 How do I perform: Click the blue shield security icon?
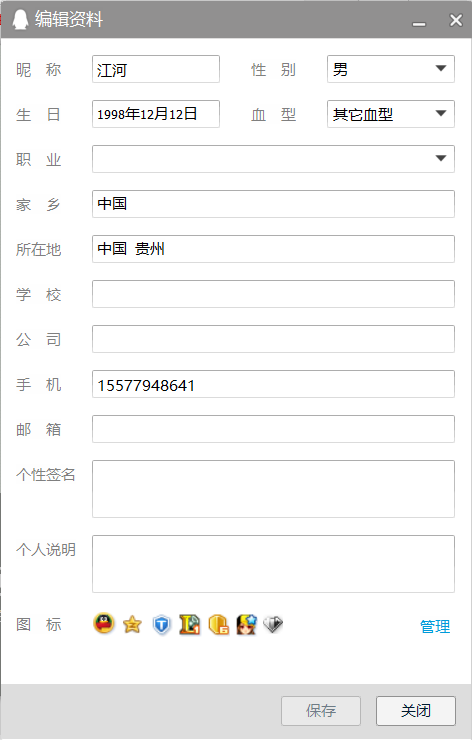[161, 625]
